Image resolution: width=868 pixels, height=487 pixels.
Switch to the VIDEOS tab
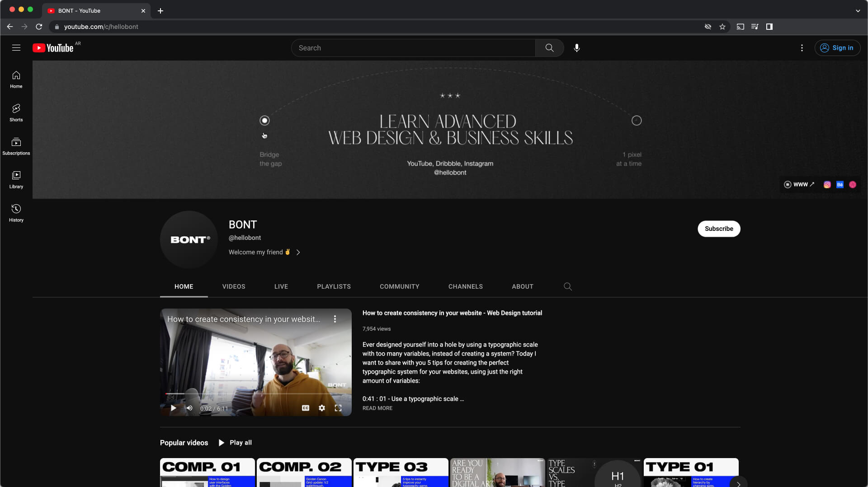[233, 286]
